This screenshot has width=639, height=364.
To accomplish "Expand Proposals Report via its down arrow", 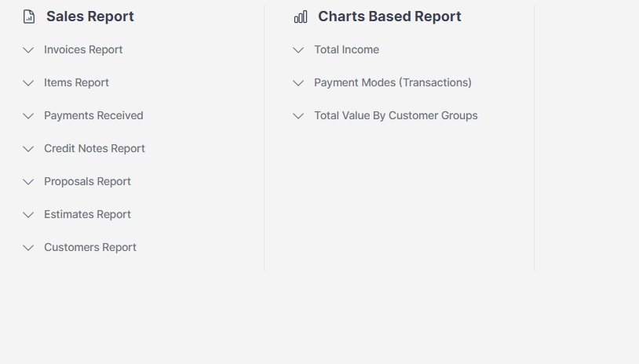I will pos(28,182).
